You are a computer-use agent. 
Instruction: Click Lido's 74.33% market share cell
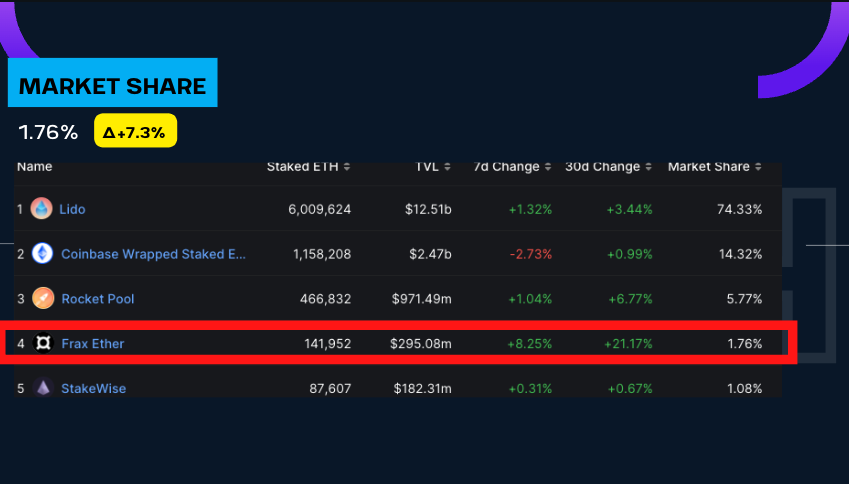(739, 210)
